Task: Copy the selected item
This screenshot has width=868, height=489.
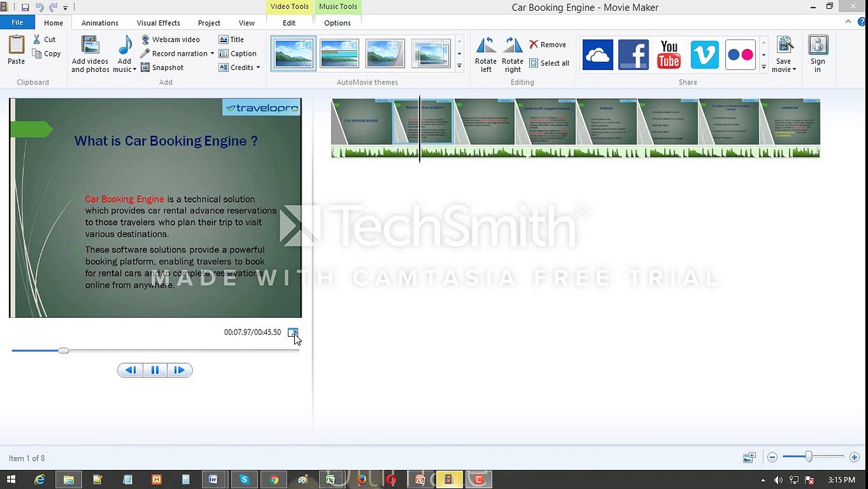Action: (46, 54)
